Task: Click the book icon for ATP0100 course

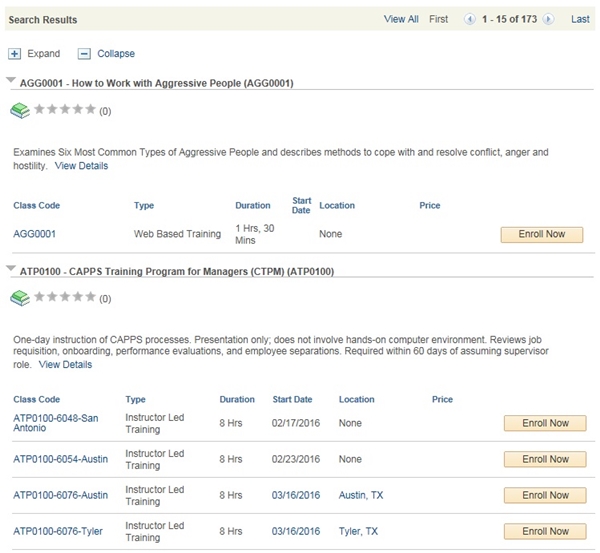Action: (20, 297)
